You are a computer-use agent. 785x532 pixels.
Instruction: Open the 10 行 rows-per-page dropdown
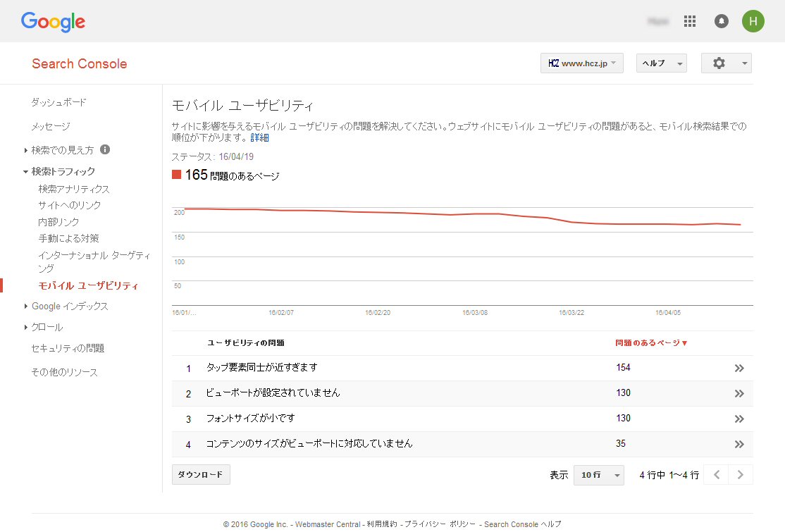click(x=599, y=474)
